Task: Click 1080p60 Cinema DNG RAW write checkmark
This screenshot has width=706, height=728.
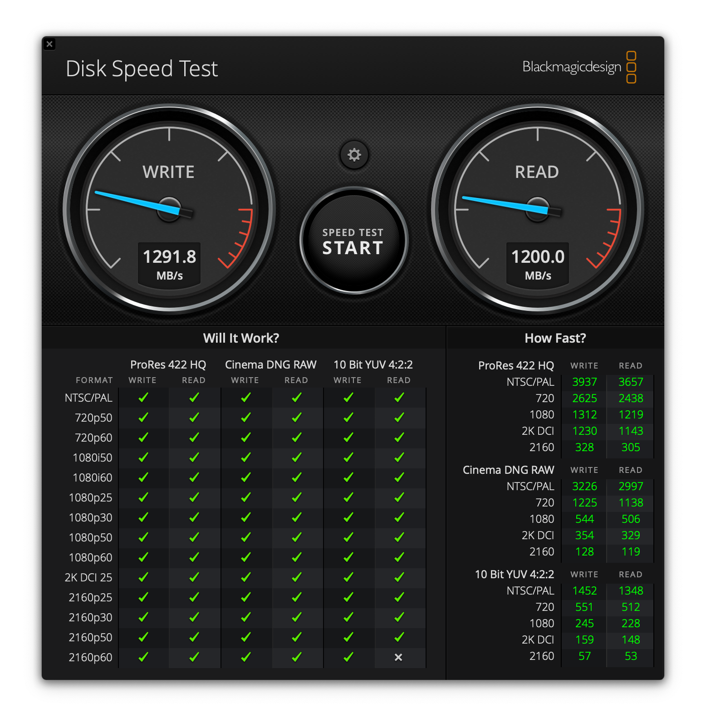Action: (x=246, y=557)
